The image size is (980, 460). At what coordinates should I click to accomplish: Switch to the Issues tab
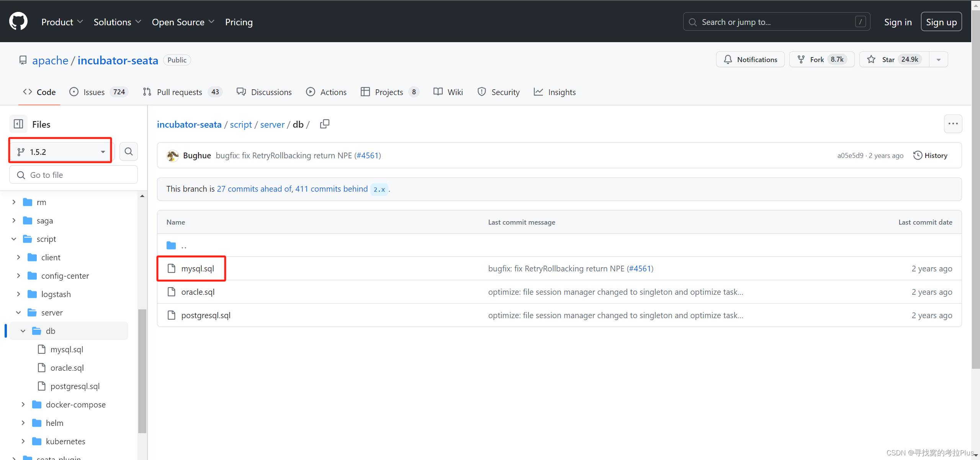[99, 92]
